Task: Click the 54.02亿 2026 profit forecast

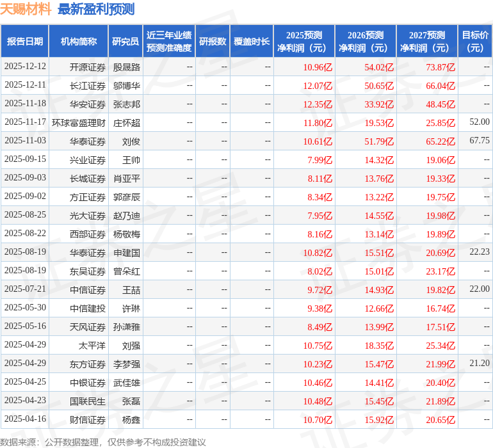Action: (379, 67)
